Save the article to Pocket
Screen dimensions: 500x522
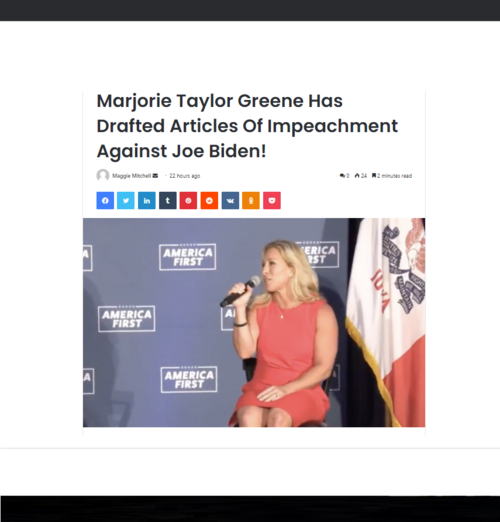[272, 200]
